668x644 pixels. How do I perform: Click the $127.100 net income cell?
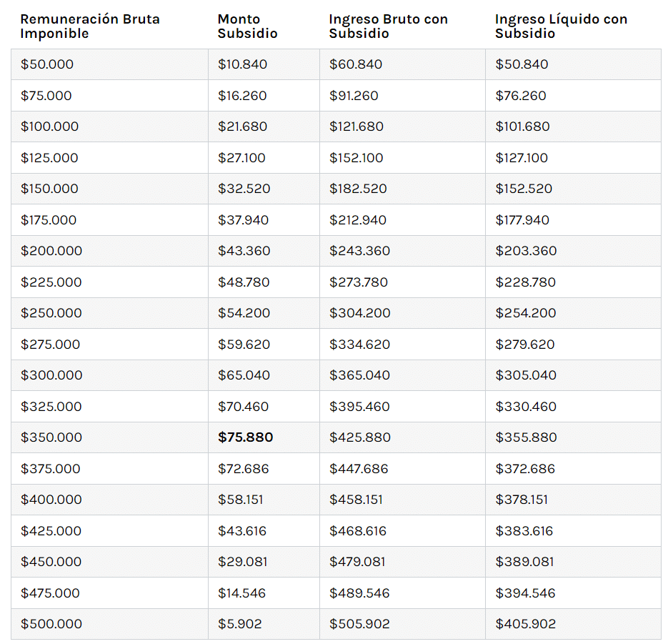click(522, 158)
